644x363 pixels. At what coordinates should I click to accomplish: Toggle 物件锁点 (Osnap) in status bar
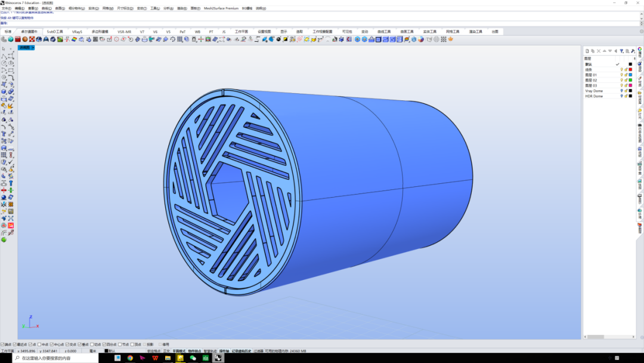pyautogui.click(x=194, y=351)
